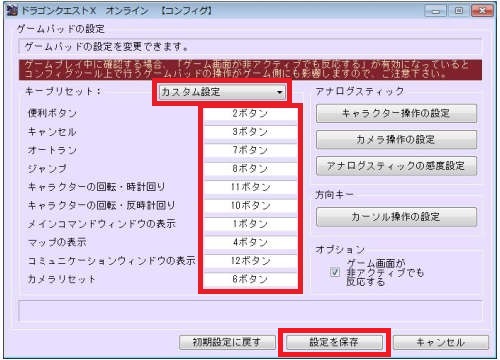Select the 便利ボタン field showing 2ボタン

250,113
